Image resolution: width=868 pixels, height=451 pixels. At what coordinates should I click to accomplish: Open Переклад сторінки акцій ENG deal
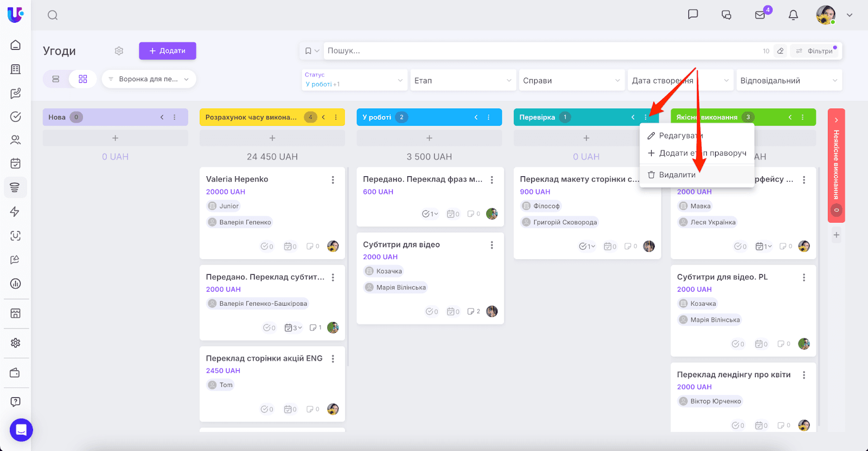264,358
